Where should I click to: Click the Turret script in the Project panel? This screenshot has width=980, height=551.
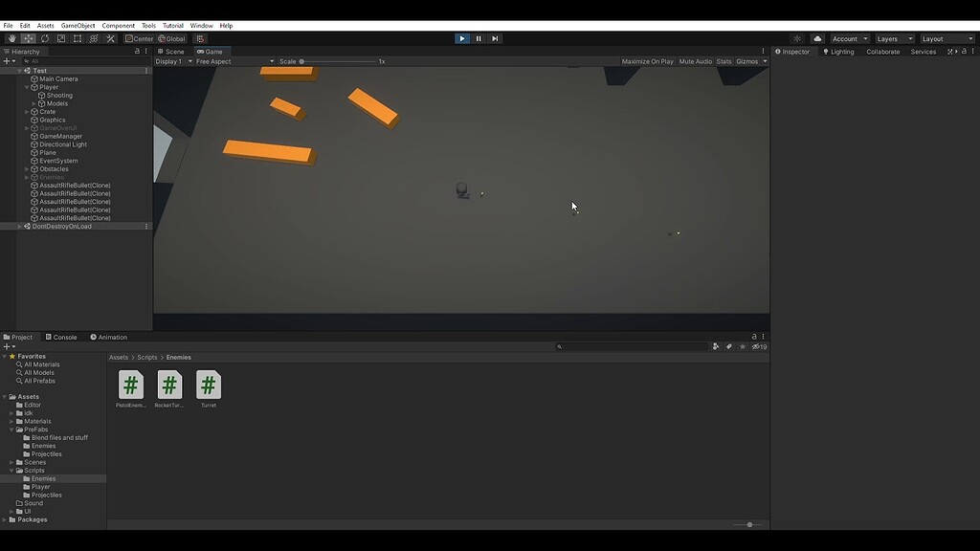point(209,386)
